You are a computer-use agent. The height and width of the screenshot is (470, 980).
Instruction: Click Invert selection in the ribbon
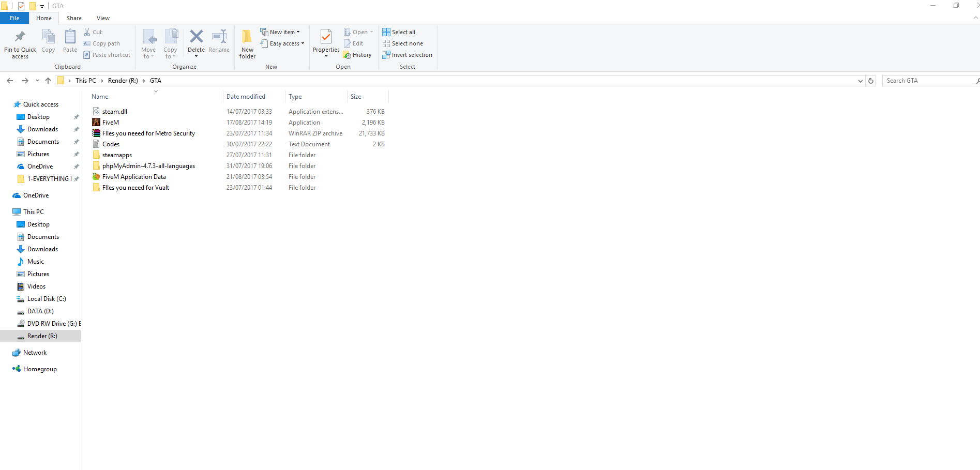(408, 55)
